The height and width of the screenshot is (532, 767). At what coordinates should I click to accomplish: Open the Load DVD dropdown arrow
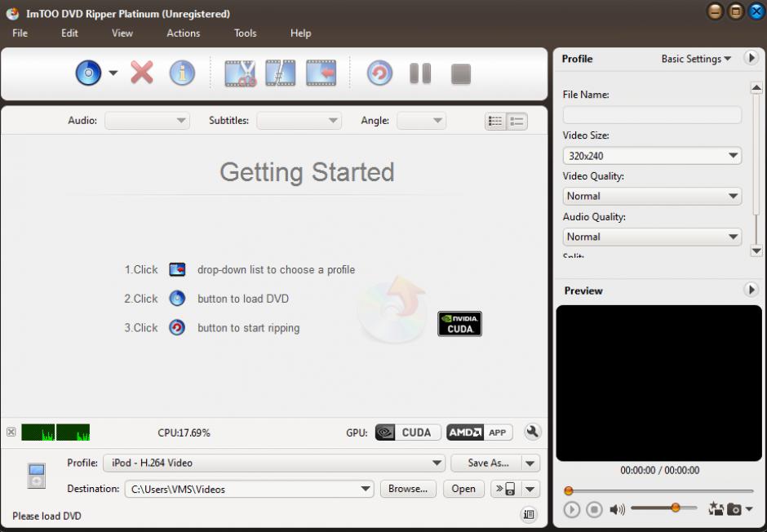pos(113,73)
